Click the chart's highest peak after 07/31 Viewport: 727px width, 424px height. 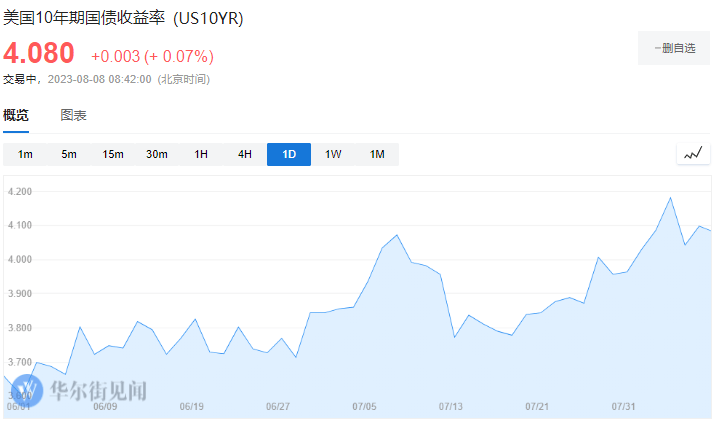(670, 198)
